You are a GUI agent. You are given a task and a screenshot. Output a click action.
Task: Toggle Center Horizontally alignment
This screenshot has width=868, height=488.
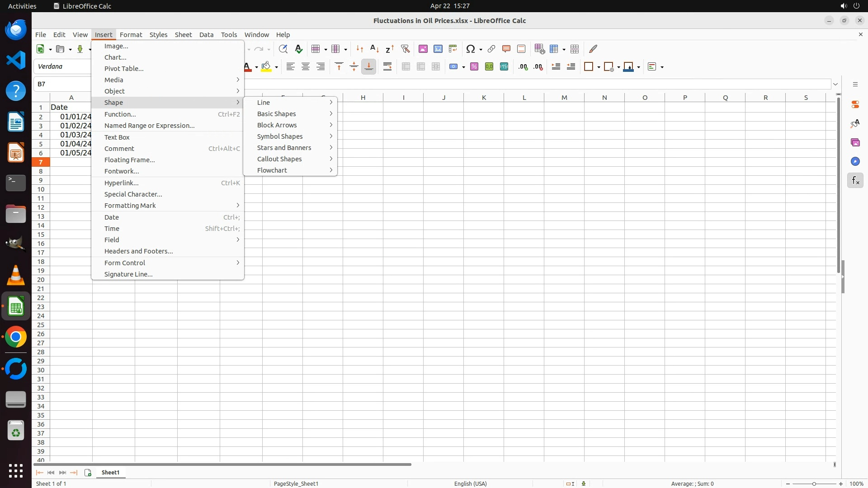click(x=306, y=67)
